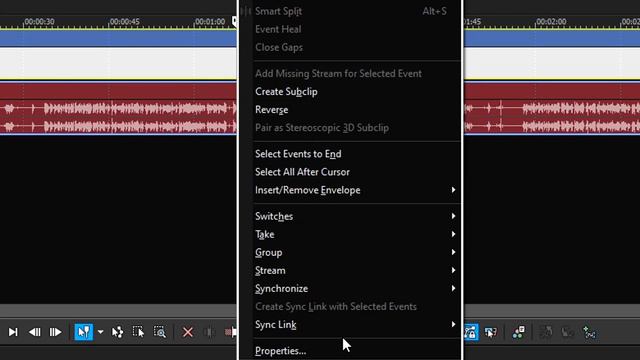Select the Envelope Edit tool
This screenshot has height=360, width=640.
tap(118, 332)
